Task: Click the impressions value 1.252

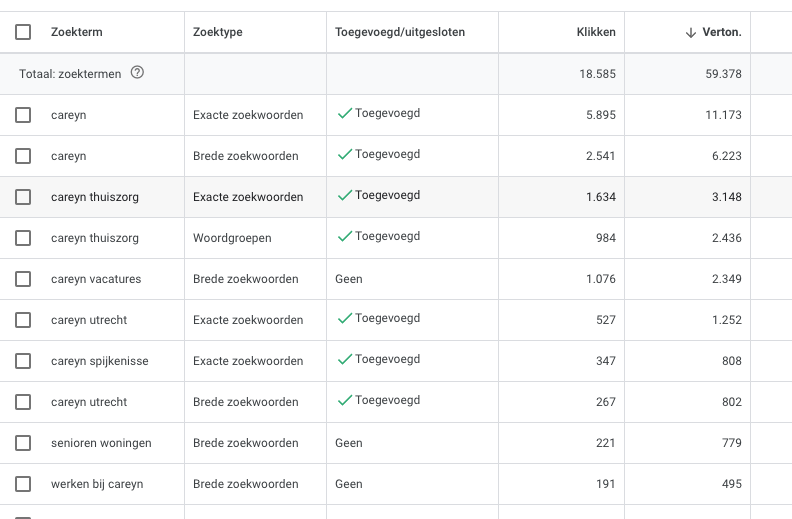Action: point(727,320)
